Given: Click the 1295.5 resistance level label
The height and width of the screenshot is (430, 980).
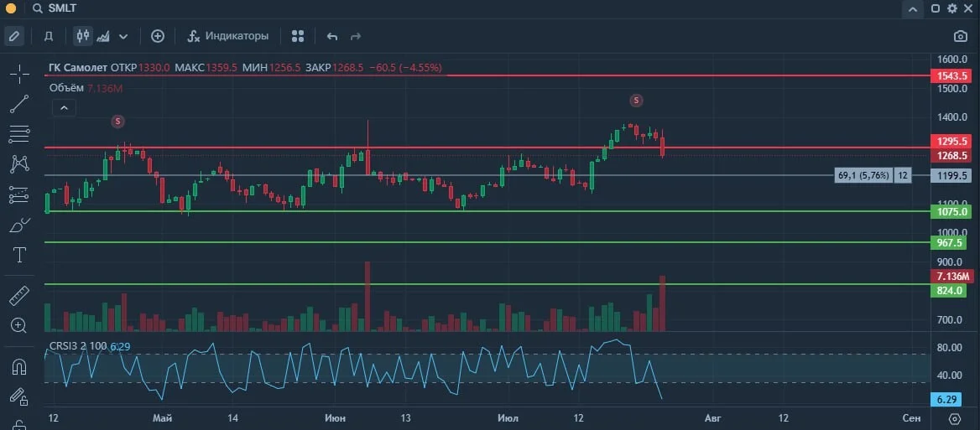Looking at the screenshot, I should (951, 141).
